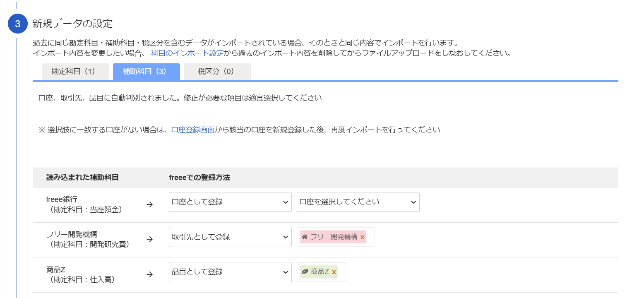Click the フリー開発機構 tag input field

point(336,237)
